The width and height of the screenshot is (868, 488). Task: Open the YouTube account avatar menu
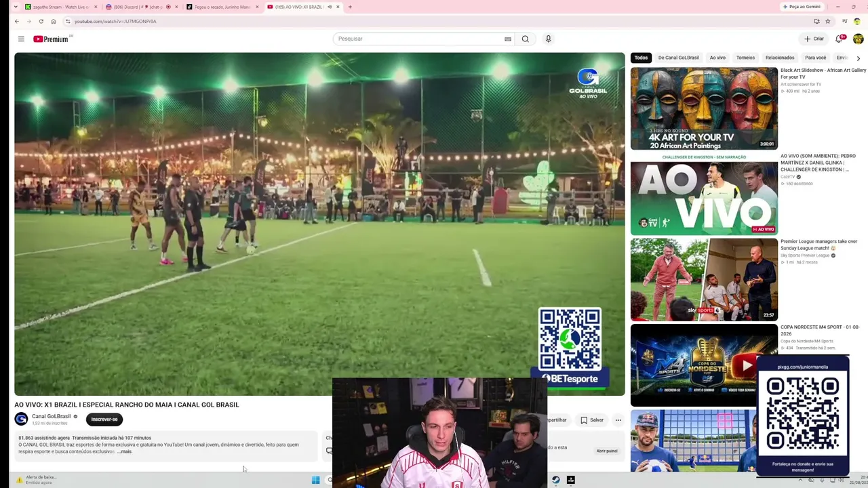click(858, 39)
